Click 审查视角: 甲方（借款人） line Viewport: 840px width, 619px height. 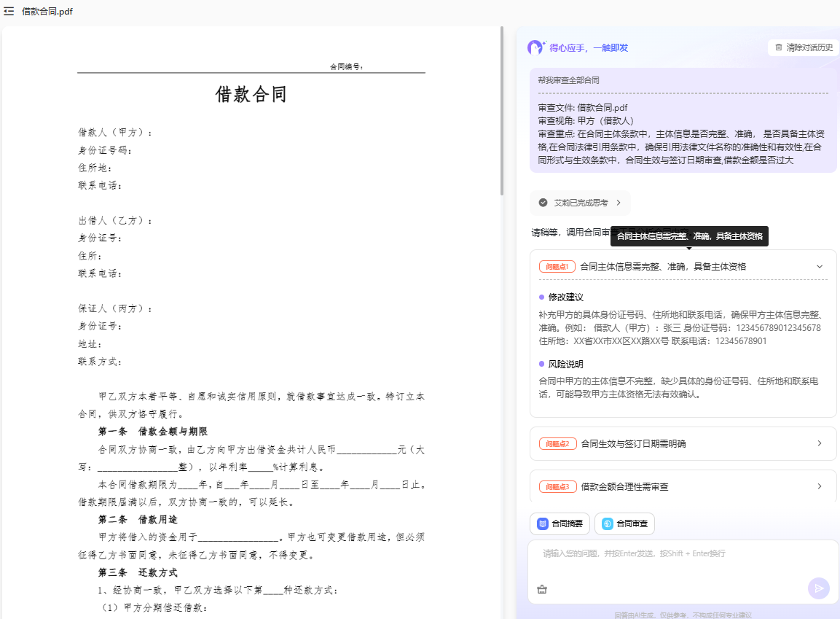[586, 120]
